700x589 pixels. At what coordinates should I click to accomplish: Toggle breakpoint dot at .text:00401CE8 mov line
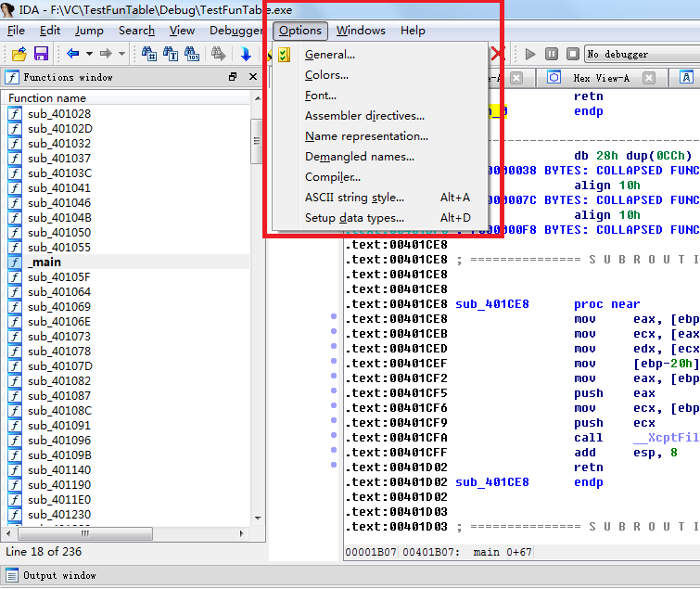(334, 316)
